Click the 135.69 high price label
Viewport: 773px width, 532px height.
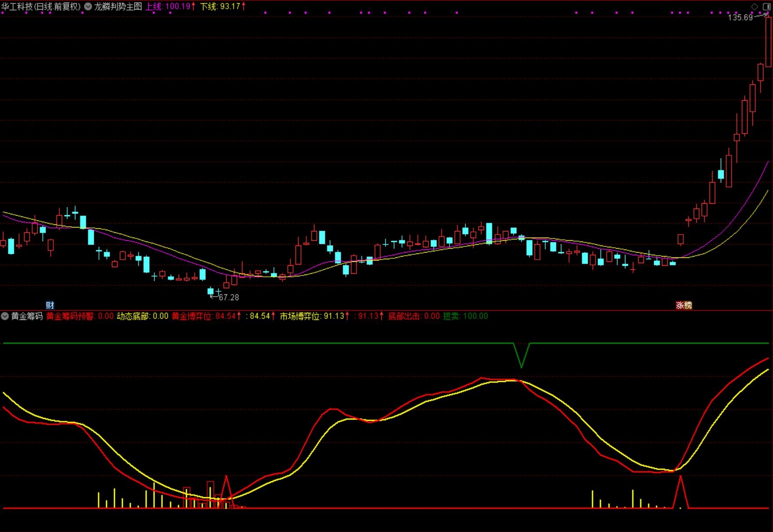[x=740, y=18]
